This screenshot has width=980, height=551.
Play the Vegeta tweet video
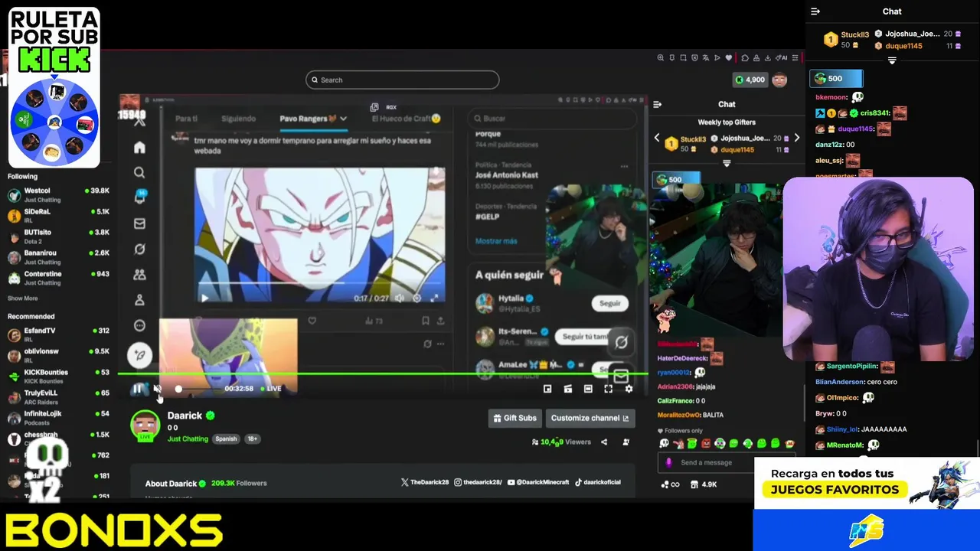tap(204, 298)
